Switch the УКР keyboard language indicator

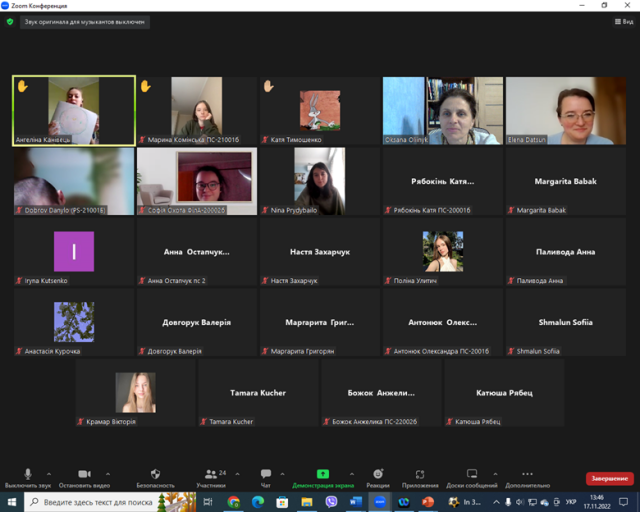click(571, 502)
